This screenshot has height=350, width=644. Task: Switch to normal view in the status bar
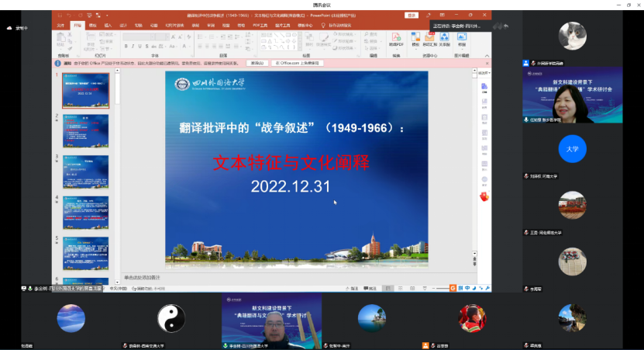click(387, 288)
